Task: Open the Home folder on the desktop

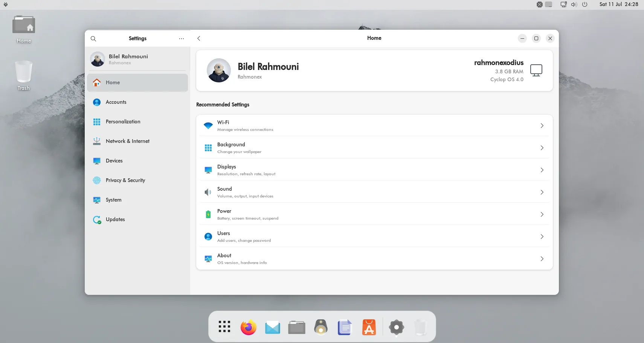Action: coord(24,29)
